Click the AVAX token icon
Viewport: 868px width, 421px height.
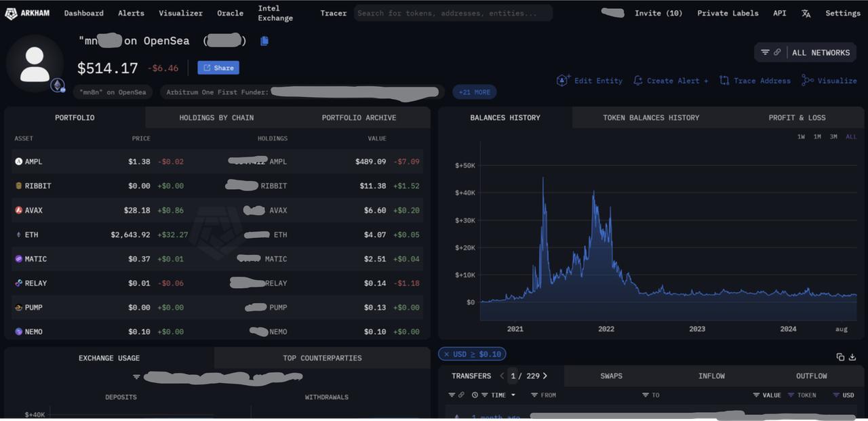coord(18,210)
